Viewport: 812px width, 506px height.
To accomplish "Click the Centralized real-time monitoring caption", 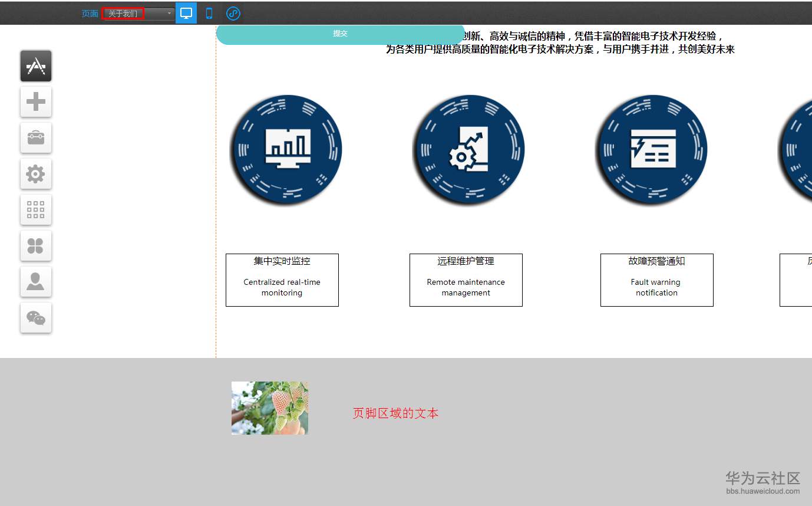I will 282,287.
